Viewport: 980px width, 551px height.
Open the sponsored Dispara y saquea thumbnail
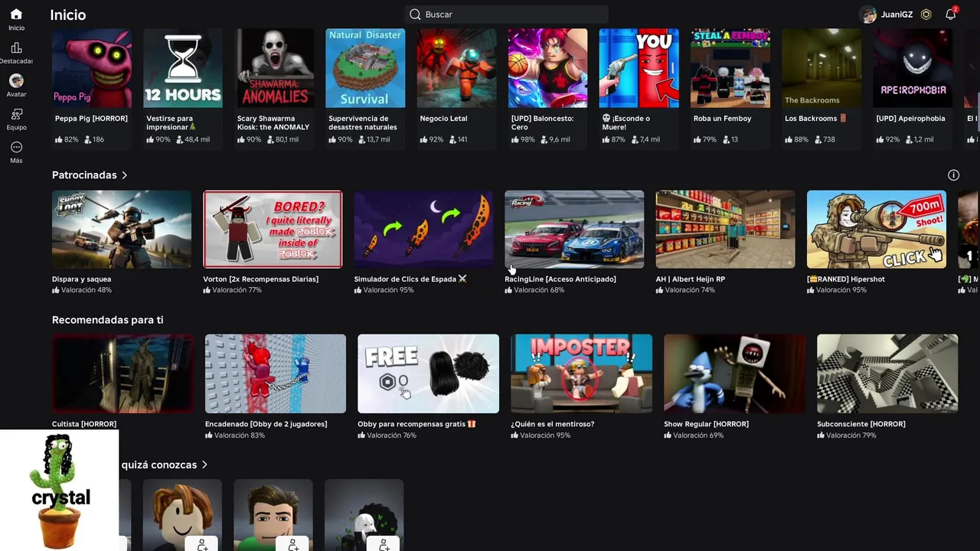122,230
